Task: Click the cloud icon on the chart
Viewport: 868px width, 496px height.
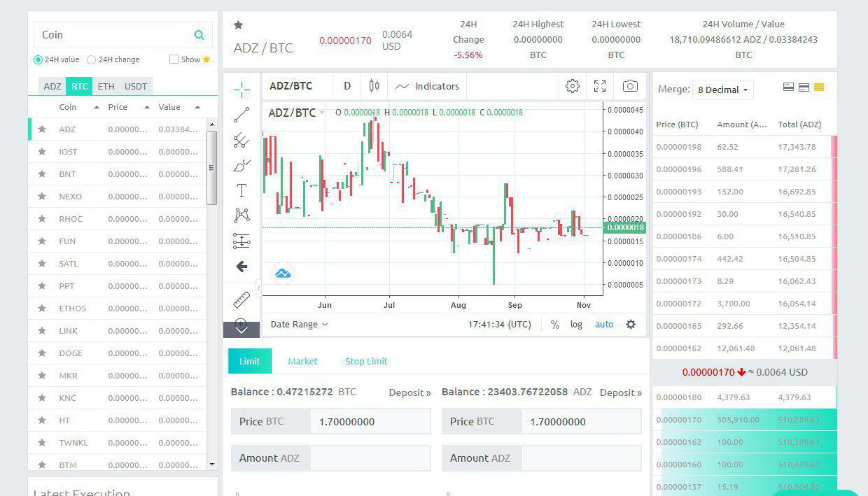Action: (283, 273)
